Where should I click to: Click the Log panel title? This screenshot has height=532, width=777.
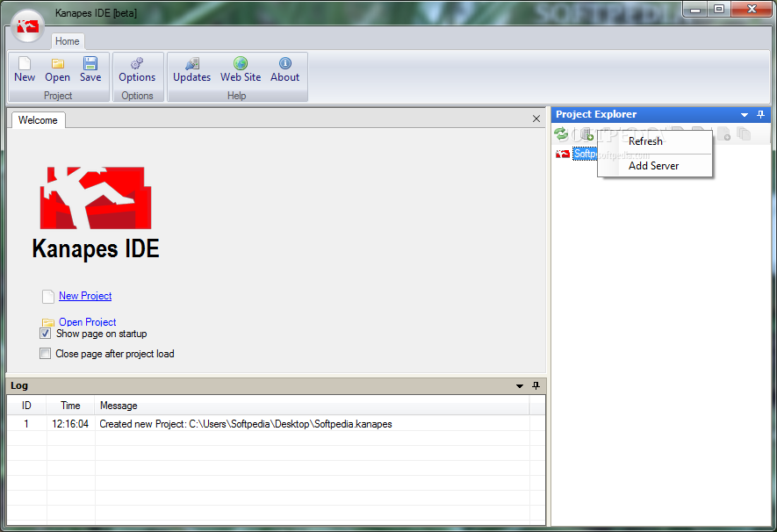(19, 385)
